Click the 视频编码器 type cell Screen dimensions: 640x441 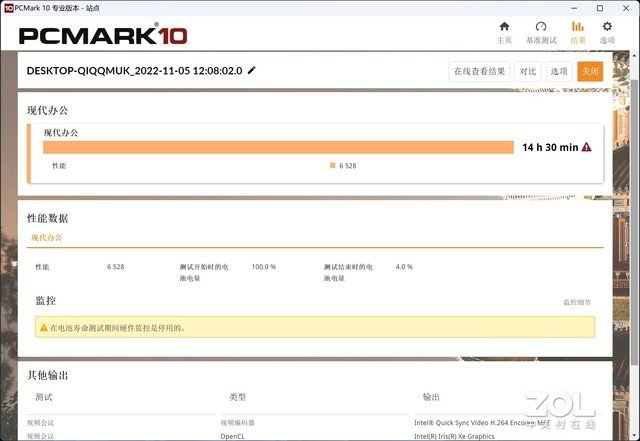[x=238, y=423]
